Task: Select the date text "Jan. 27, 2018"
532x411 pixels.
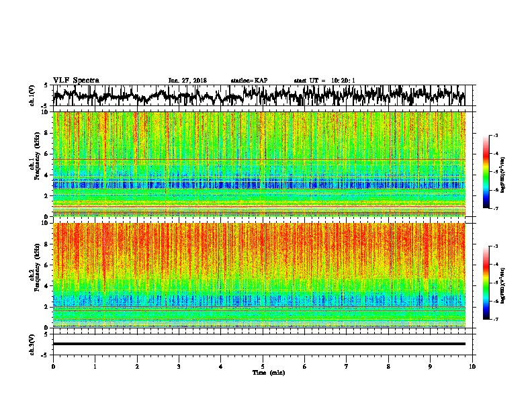Action: [x=187, y=81]
